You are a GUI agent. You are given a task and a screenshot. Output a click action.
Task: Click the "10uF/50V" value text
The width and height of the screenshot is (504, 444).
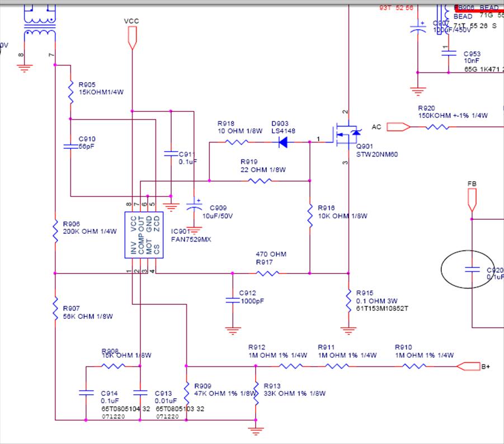coord(218,216)
